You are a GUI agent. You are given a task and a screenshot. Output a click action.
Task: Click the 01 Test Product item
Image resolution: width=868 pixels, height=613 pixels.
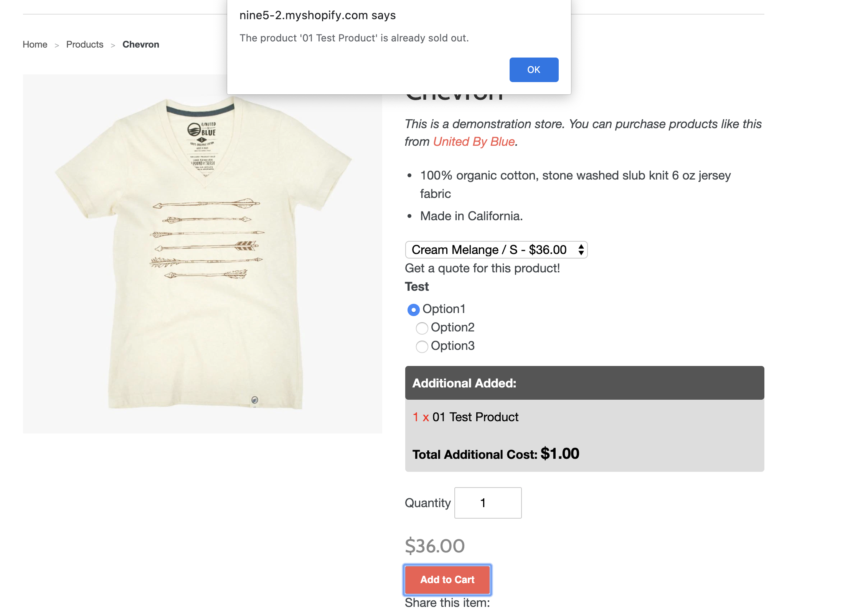(475, 417)
